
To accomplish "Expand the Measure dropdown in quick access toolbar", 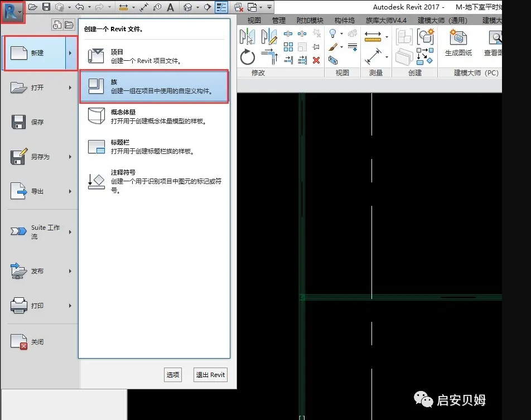I will tap(133, 7).
